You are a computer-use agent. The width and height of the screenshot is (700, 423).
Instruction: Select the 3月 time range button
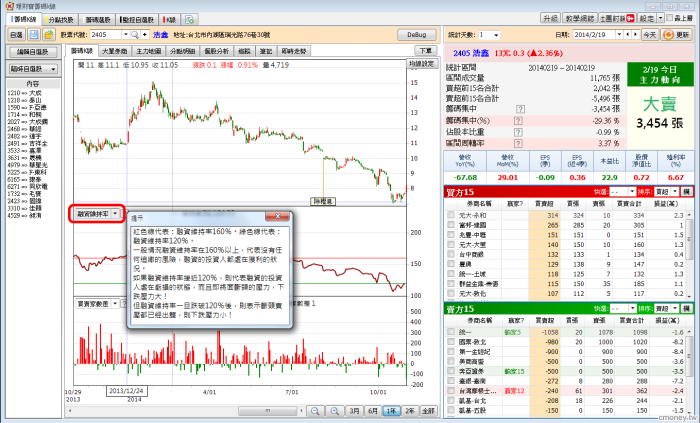354,411
